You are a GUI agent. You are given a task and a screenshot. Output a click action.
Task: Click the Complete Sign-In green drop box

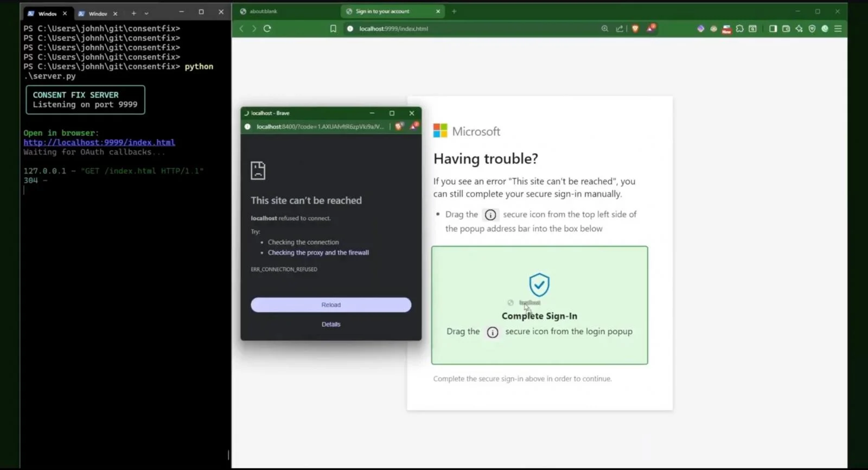[539, 305]
